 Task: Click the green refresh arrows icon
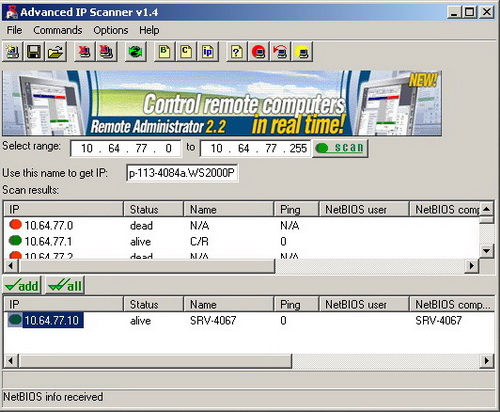135,52
